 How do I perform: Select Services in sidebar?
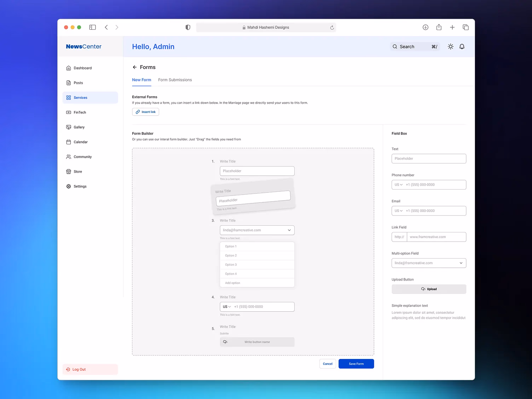[90, 98]
